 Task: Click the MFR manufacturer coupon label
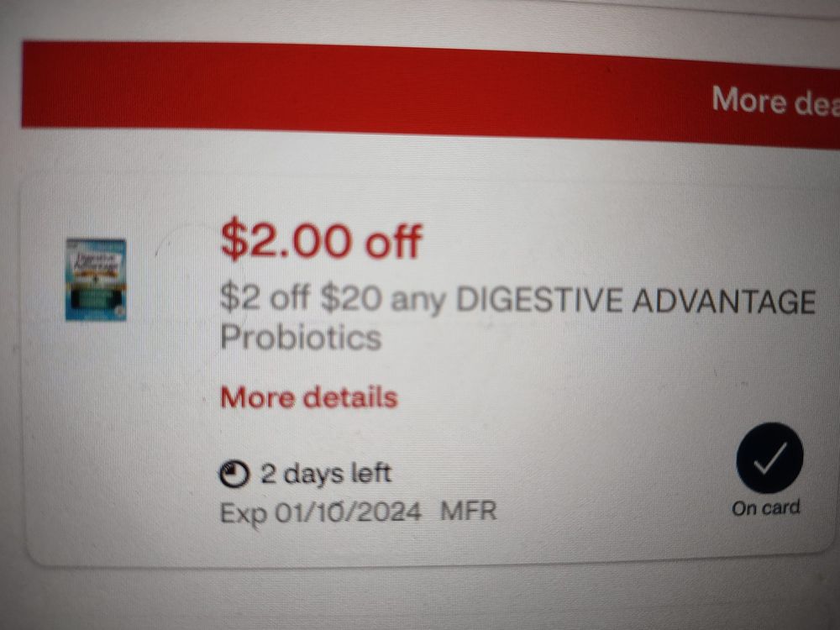click(468, 511)
